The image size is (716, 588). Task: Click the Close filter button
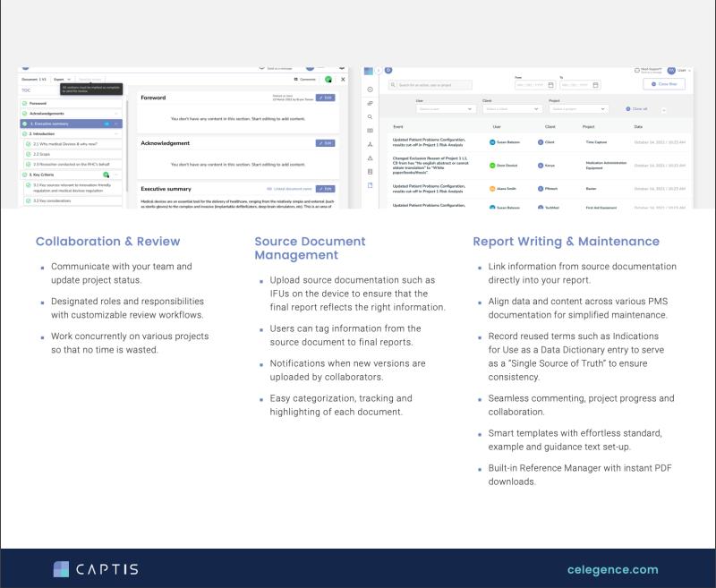click(664, 84)
